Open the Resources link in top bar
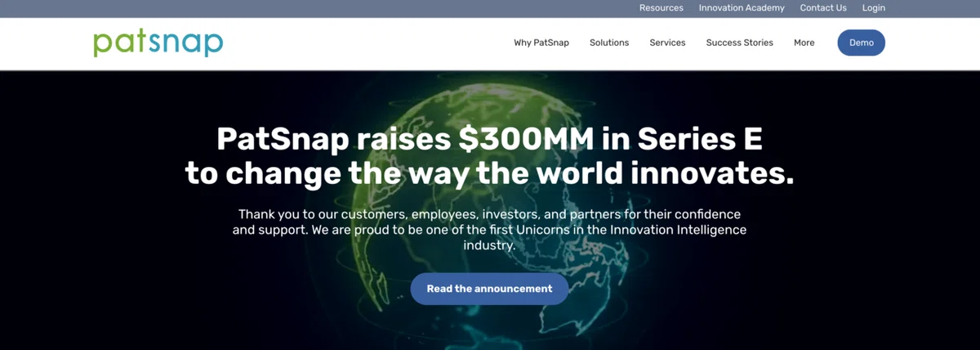Viewport: 980px width, 350px height. point(661,8)
